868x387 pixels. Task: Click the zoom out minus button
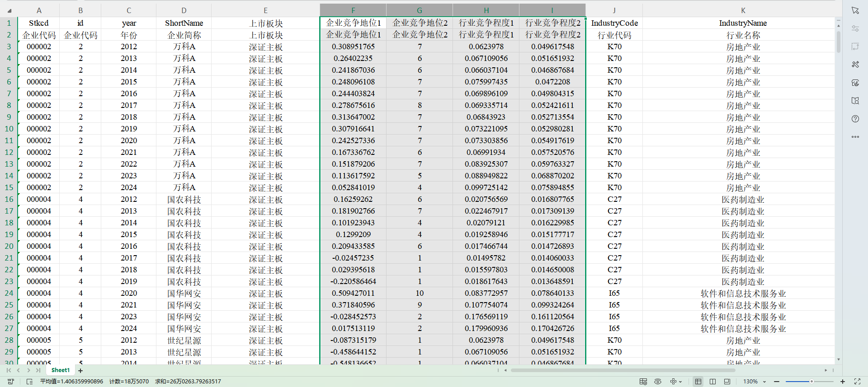[777, 382]
